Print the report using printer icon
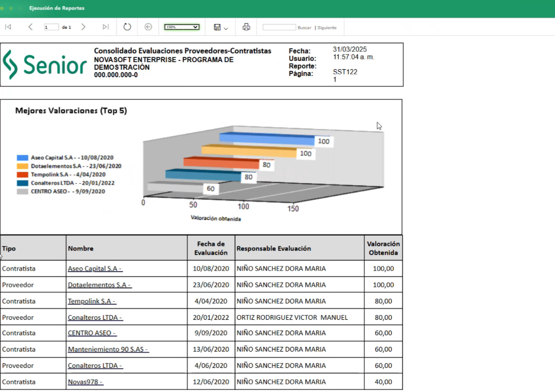The height and width of the screenshot is (392, 555). (246, 27)
